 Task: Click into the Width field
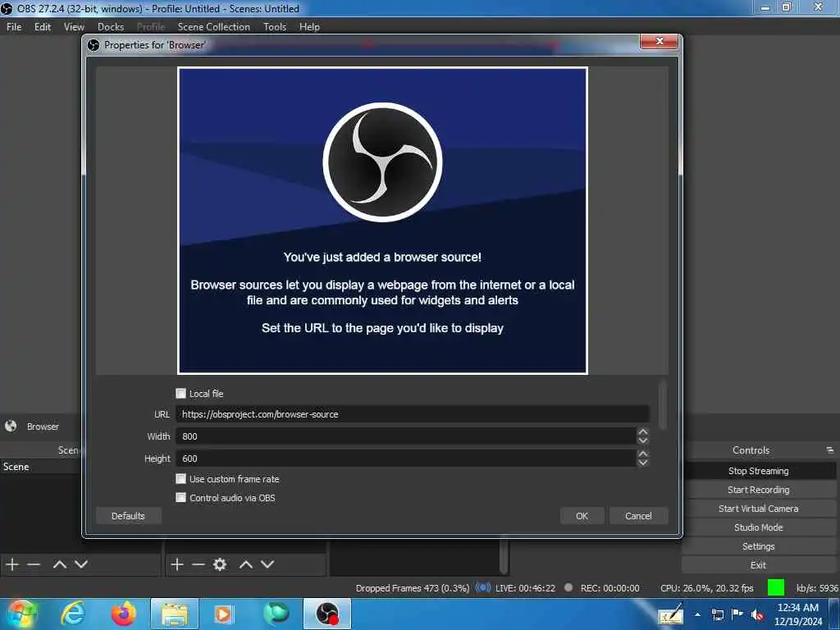[405, 436]
